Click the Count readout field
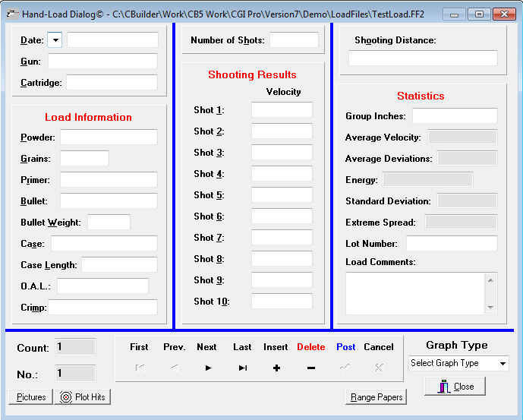This screenshot has width=523, height=420. pyautogui.click(x=75, y=347)
